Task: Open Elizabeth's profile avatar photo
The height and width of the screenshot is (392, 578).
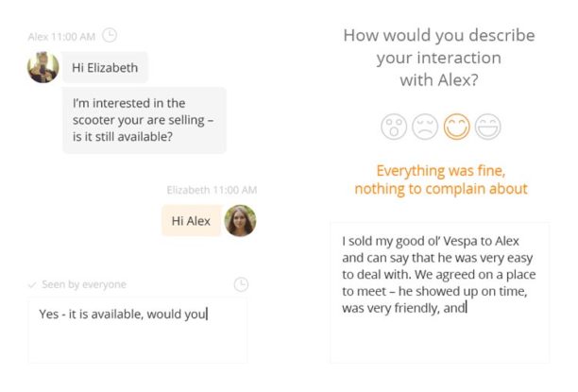Action: pyautogui.click(x=240, y=220)
